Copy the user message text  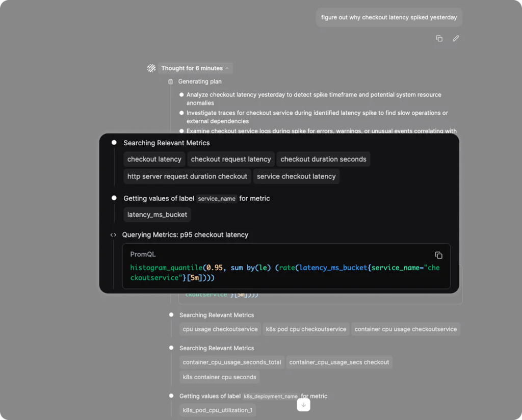click(439, 38)
